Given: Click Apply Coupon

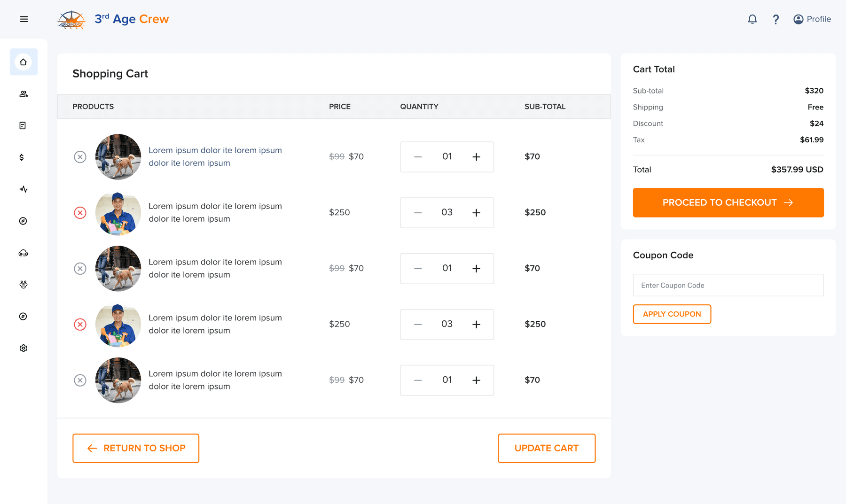Looking at the screenshot, I should (672, 314).
